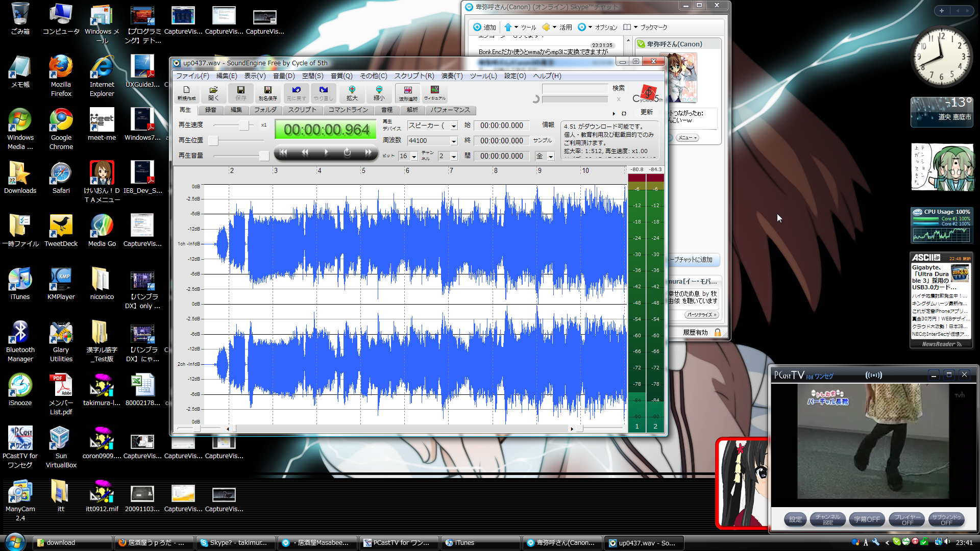Screen dimensions: 980x551
Task: Open the 設定(O) menu
Action: coord(515,76)
